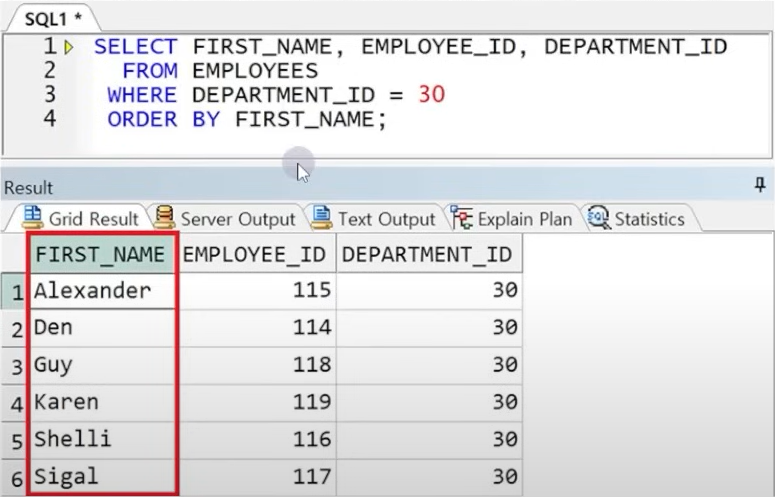The height and width of the screenshot is (497, 775).
Task: Sort by FIRST_NAME column header
Action: pos(101,254)
